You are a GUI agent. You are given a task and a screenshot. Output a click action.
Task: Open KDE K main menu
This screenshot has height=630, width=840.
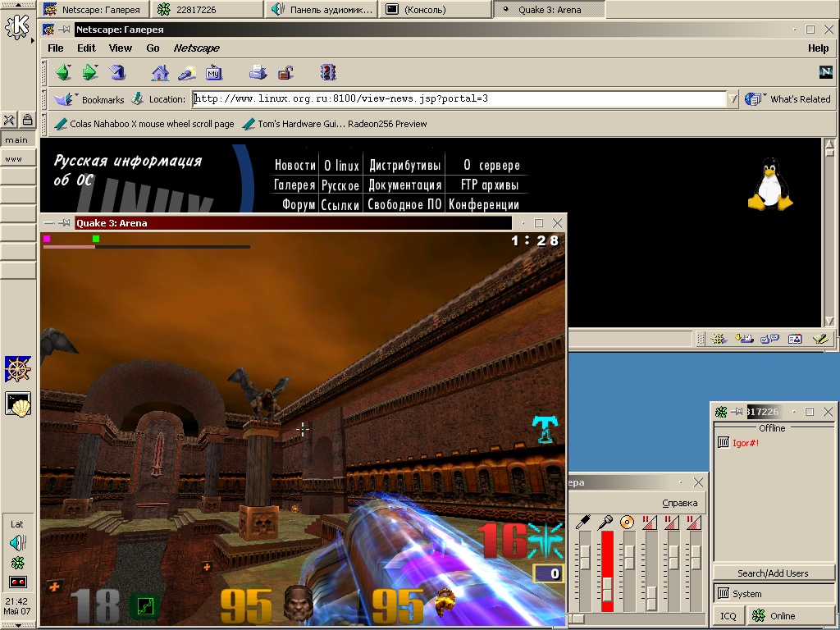[17, 26]
